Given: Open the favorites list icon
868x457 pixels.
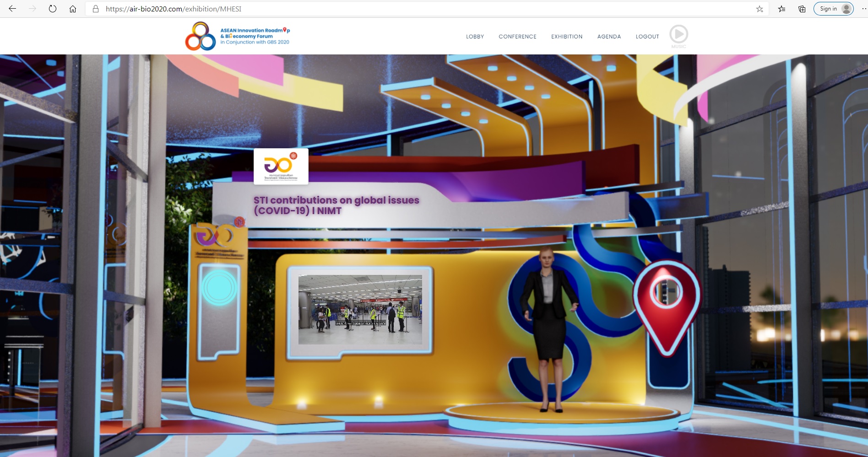Looking at the screenshot, I should tap(781, 9).
